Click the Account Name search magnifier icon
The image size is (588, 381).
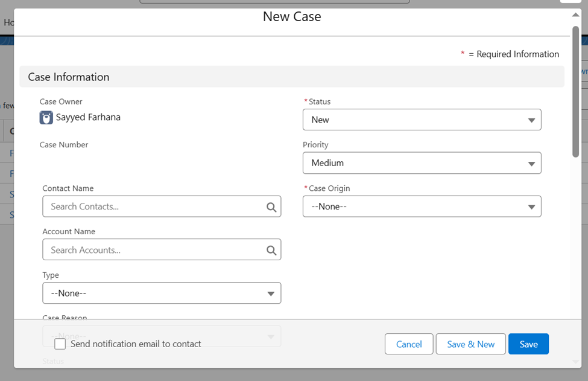[271, 250]
